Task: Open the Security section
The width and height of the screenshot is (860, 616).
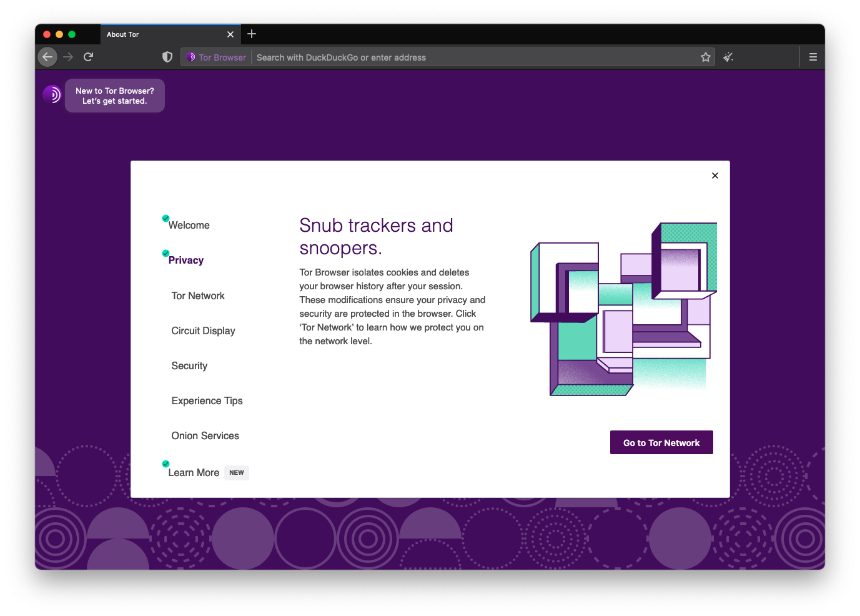Action: point(189,366)
